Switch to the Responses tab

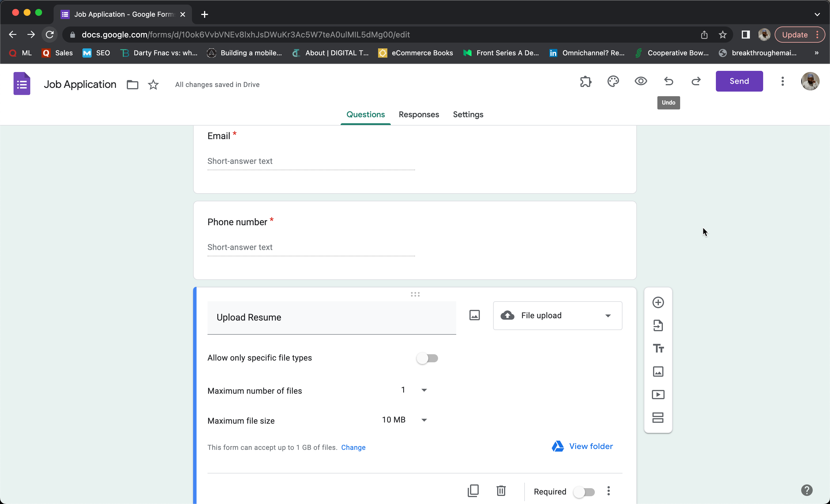pyautogui.click(x=418, y=114)
